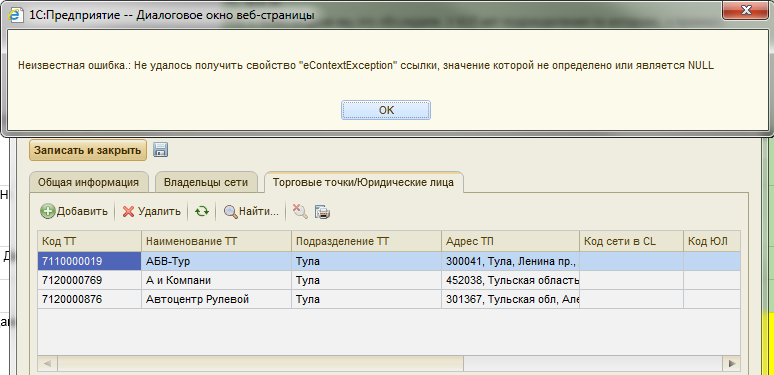The image size is (774, 375).
Task: Click Тула in the Автоцентр Рулевой row
Action: tap(366, 299)
